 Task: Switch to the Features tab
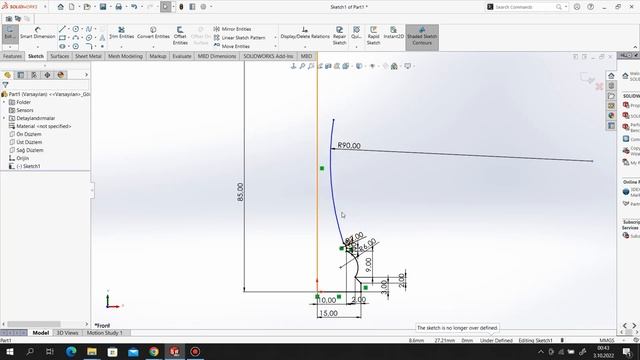(12, 56)
